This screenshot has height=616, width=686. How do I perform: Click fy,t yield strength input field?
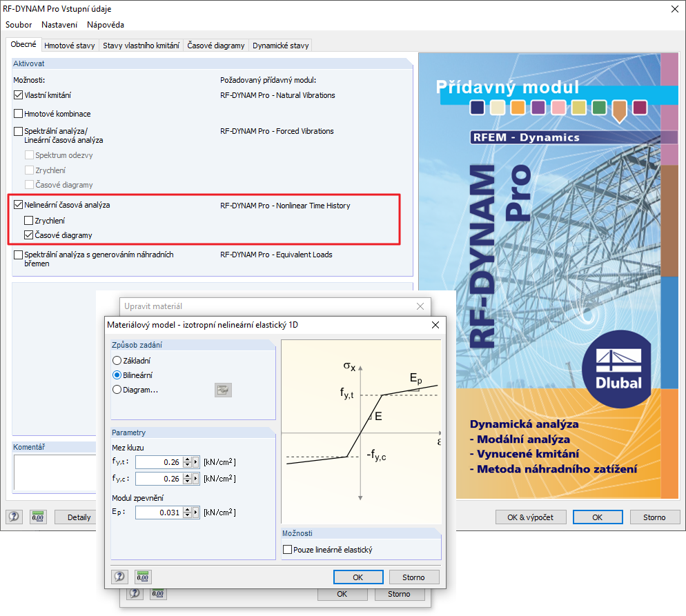[x=159, y=462]
